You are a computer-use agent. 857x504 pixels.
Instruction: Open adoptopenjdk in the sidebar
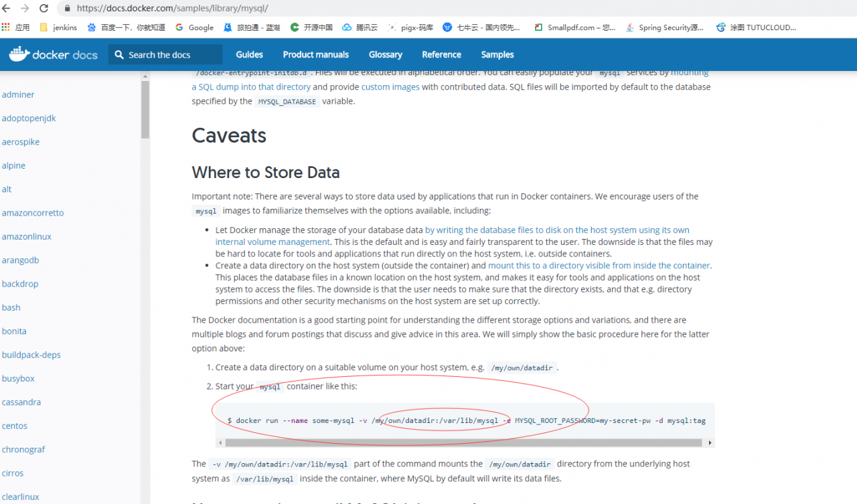pyautogui.click(x=29, y=118)
